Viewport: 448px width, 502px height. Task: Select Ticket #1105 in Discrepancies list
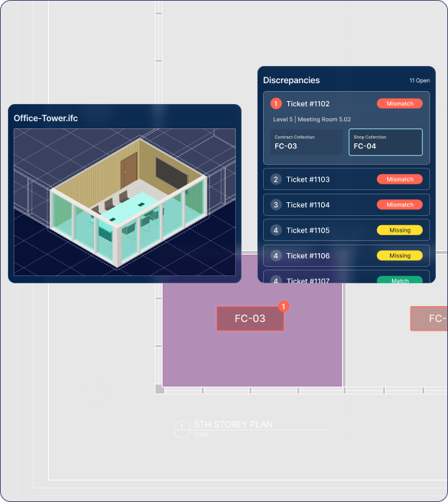click(x=346, y=230)
